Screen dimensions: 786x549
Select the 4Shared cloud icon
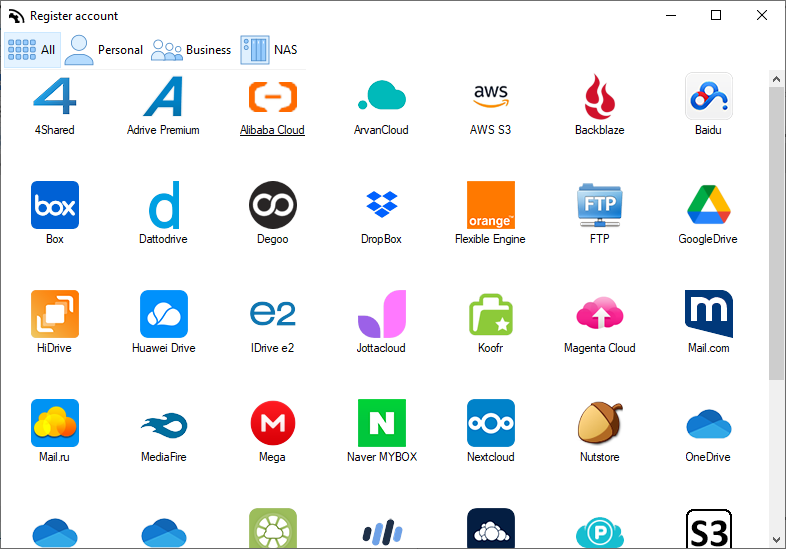pos(55,96)
